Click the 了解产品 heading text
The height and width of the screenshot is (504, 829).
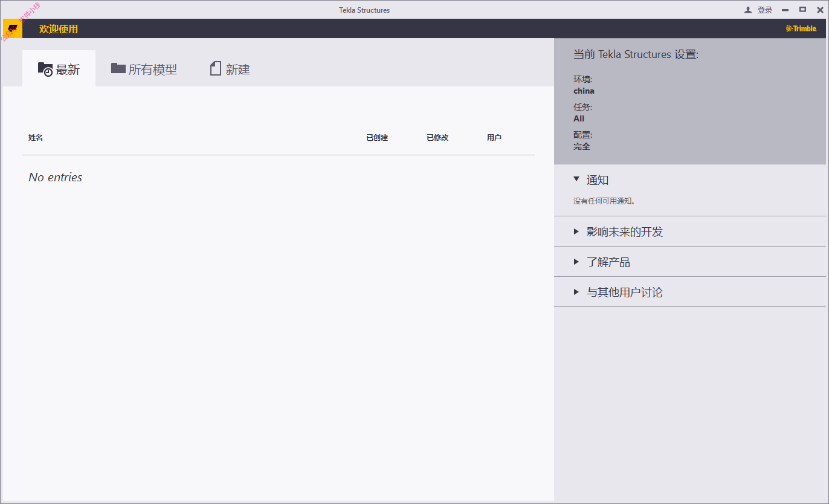(608, 262)
